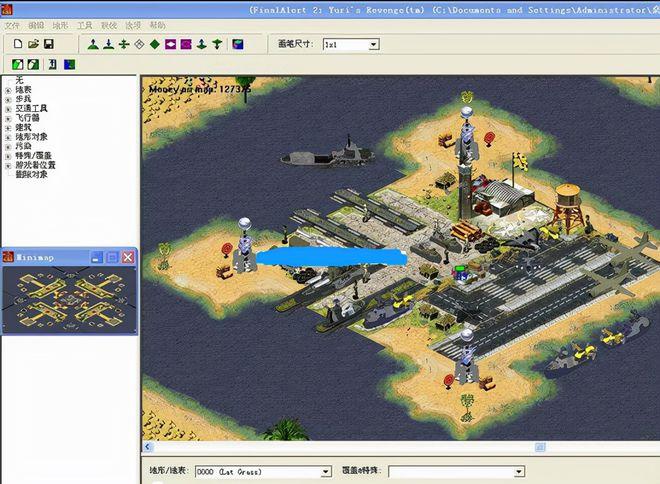Click the first magenta tile tool icon
Screen dimensions: 660x484
point(170,44)
